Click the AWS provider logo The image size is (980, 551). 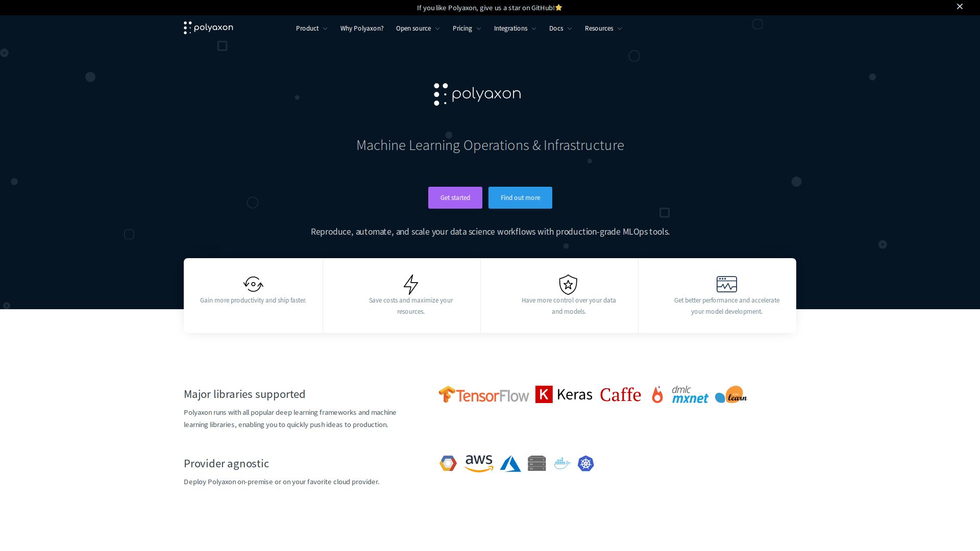pyautogui.click(x=478, y=463)
